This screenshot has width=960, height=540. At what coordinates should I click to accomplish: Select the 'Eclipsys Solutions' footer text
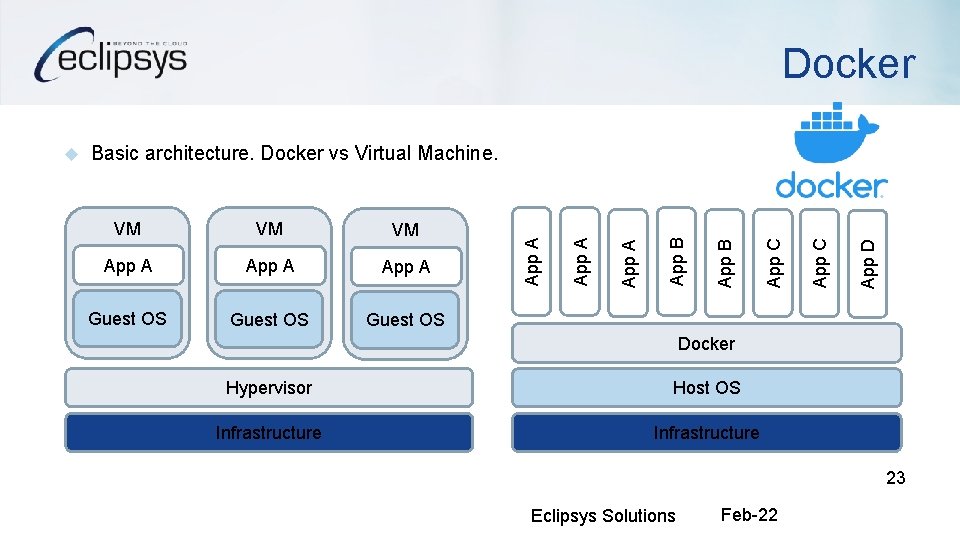(603, 516)
